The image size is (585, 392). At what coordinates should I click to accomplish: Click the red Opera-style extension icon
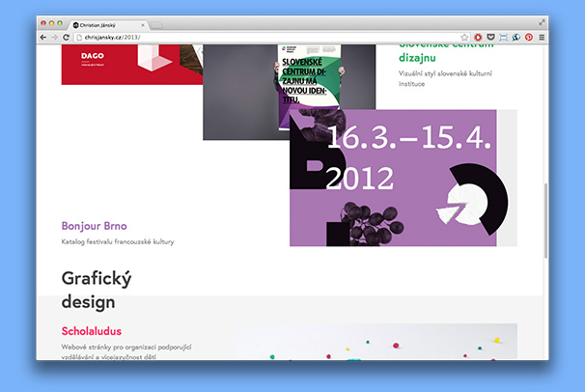478,37
